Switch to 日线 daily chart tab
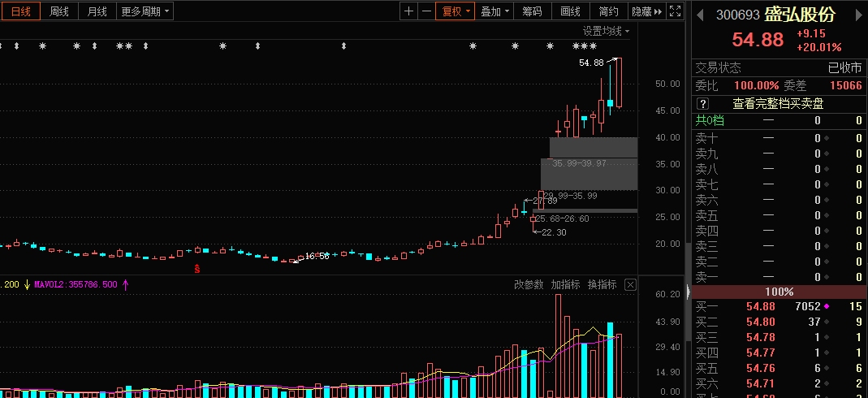868x398 pixels. tap(21, 11)
